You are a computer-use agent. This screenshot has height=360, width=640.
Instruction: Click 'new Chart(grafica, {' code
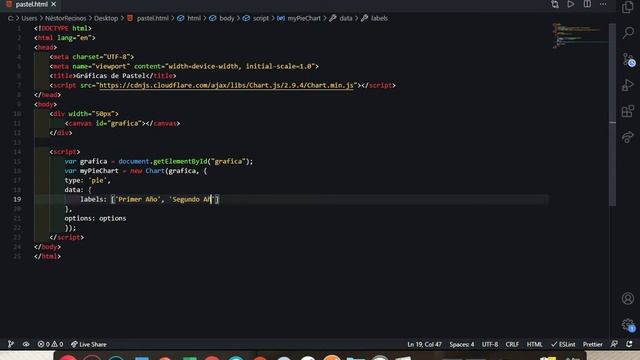point(169,171)
